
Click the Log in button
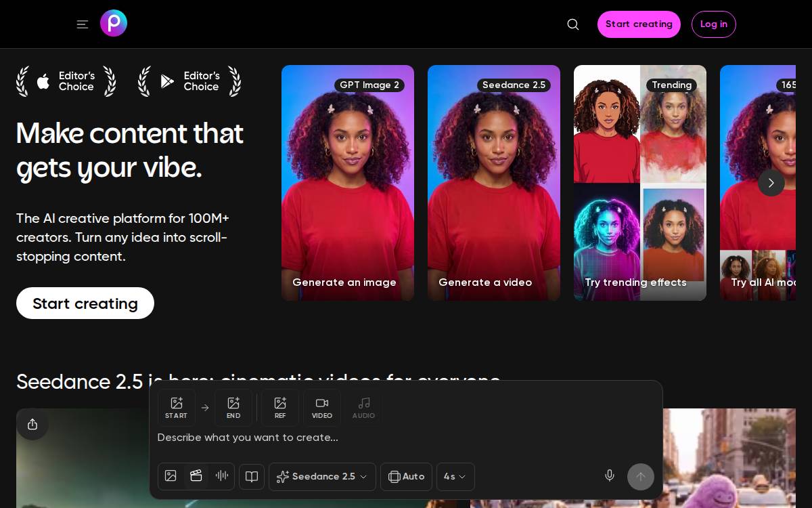click(714, 24)
